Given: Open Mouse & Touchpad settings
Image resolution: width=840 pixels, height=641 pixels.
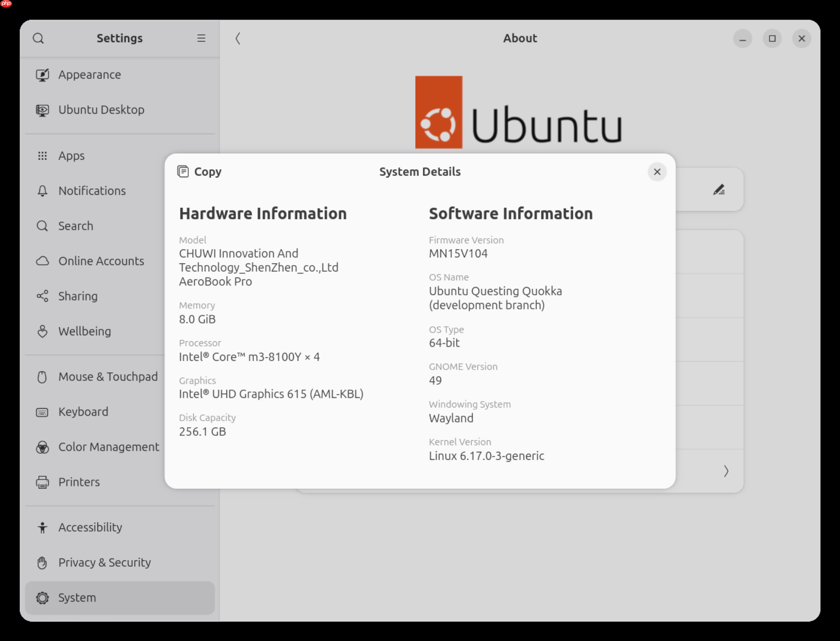Looking at the screenshot, I should [x=42, y=376].
